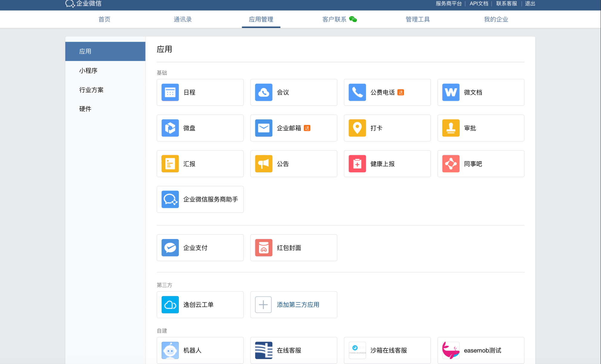Image resolution: width=601 pixels, height=364 pixels.
Task: Click the 逸创云工单 label text
Action: point(198,305)
